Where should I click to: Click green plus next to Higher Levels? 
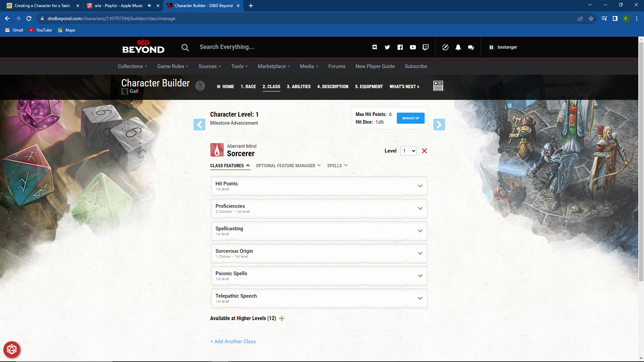[x=282, y=318]
